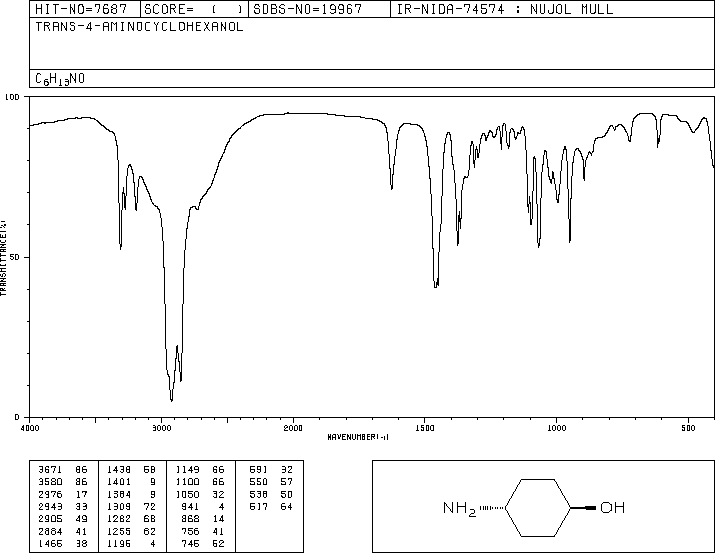Screen dimensions: 715x553
Task: Click the 2905 entry in the peak table
Action: (x=50, y=519)
